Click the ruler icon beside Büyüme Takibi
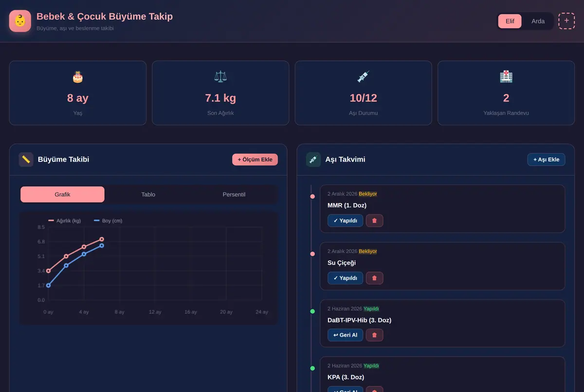Screen dimensions: 584x392 [26, 160]
